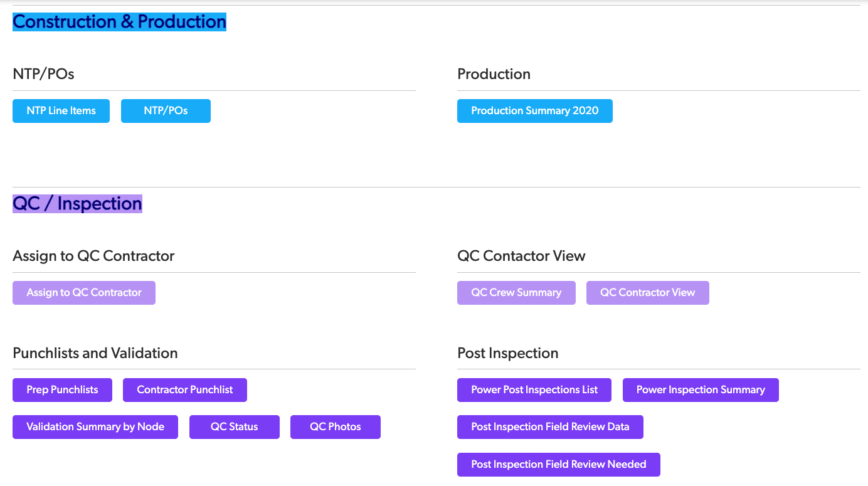Open Production Summary 2020
Viewport: 868px width, 486px height.
point(534,111)
